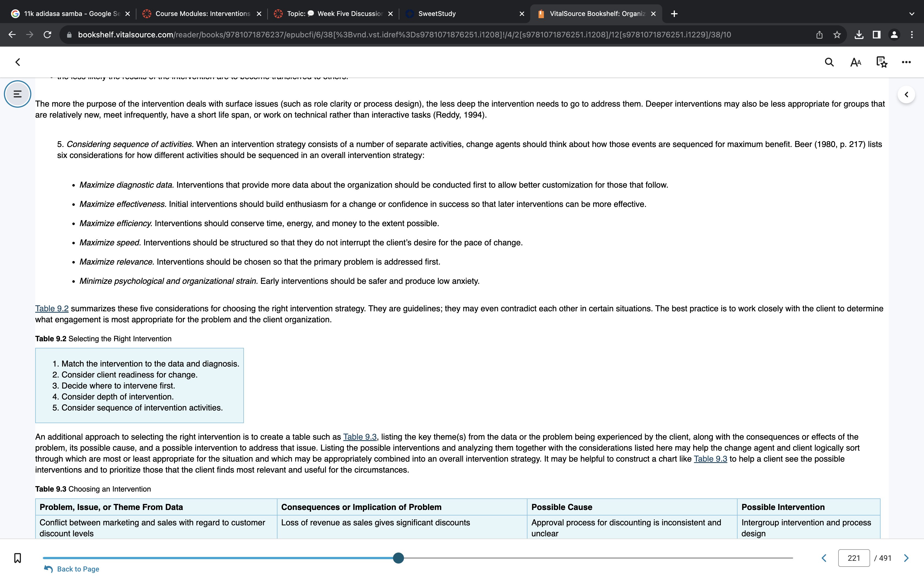Open the notebook highlights icon
924x577 pixels.
[x=882, y=62]
